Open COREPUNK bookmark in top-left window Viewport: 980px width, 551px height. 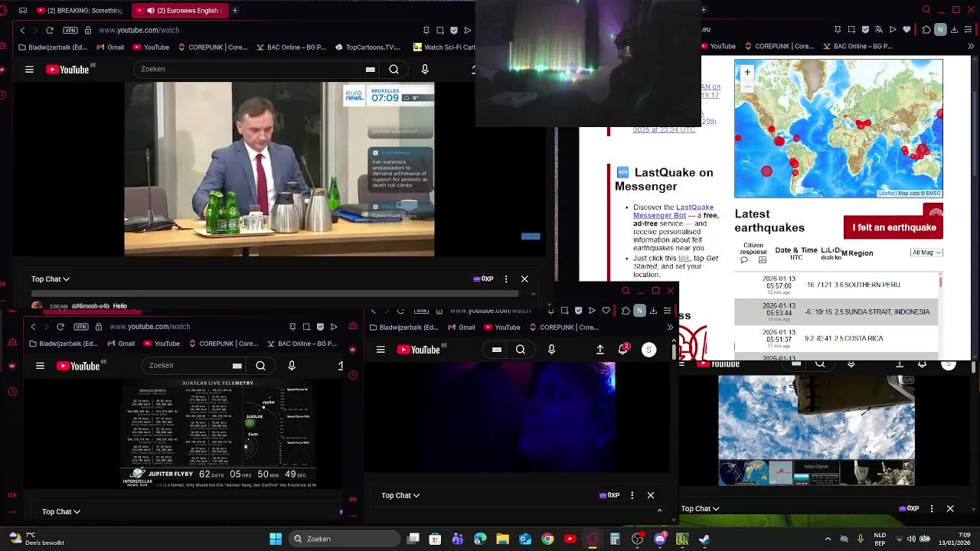tap(212, 47)
